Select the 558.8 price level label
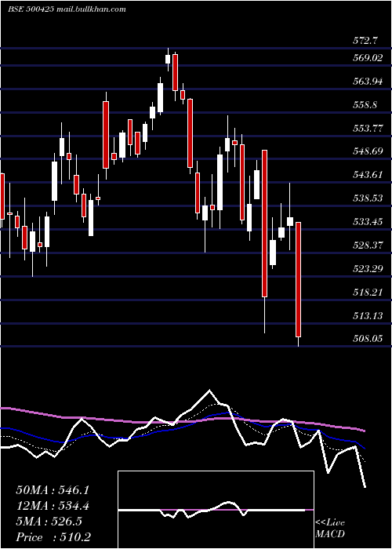The width and height of the screenshot is (392, 549). (365, 104)
